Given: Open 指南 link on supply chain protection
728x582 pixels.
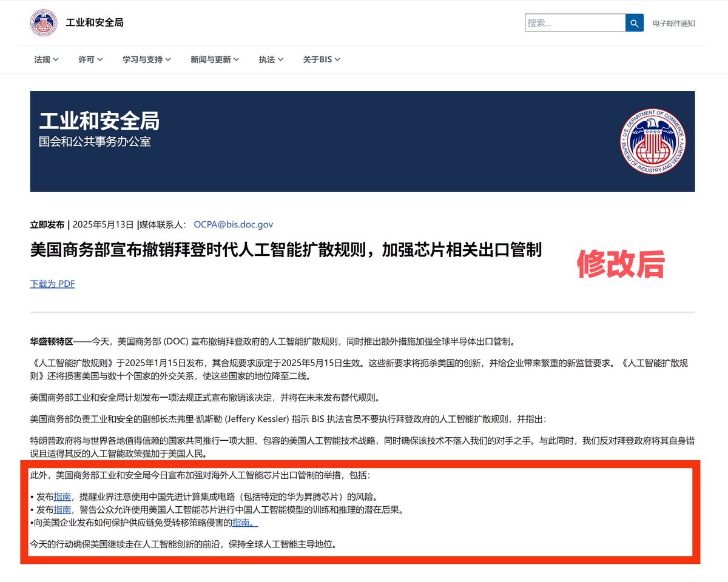Looking at the screenshot, I should pos(245,523).
